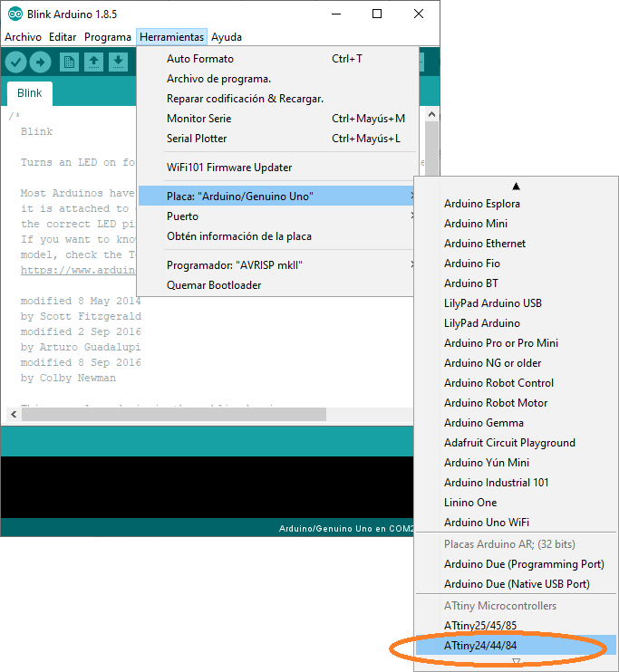
Task: Open the https://www.arduin link in code
Action: coord(78,271)
